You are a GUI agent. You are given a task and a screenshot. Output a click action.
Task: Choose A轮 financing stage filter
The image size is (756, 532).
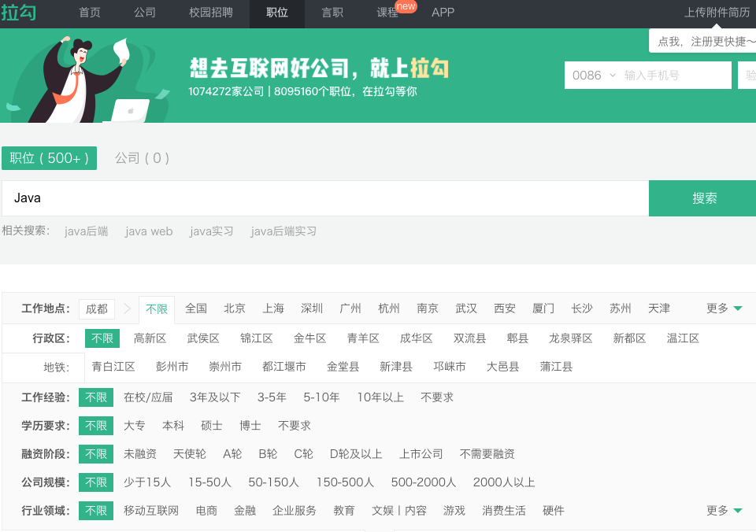(x=232, y=454)
